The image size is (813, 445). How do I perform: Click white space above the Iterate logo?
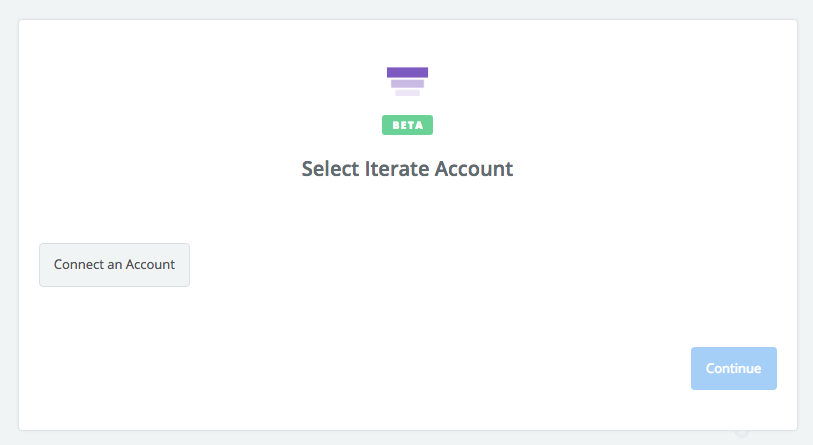pyautogui.click(x=407, y=40)
